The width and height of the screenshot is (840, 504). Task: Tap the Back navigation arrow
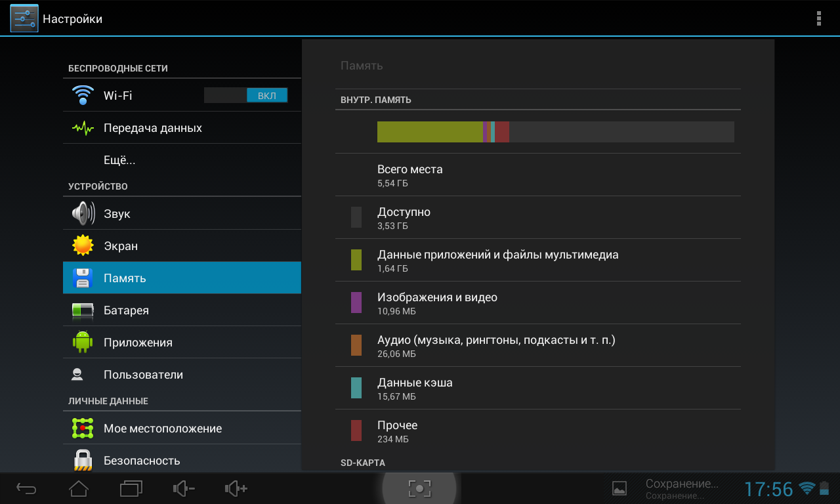pyautogui.click(x=26, y=488)
